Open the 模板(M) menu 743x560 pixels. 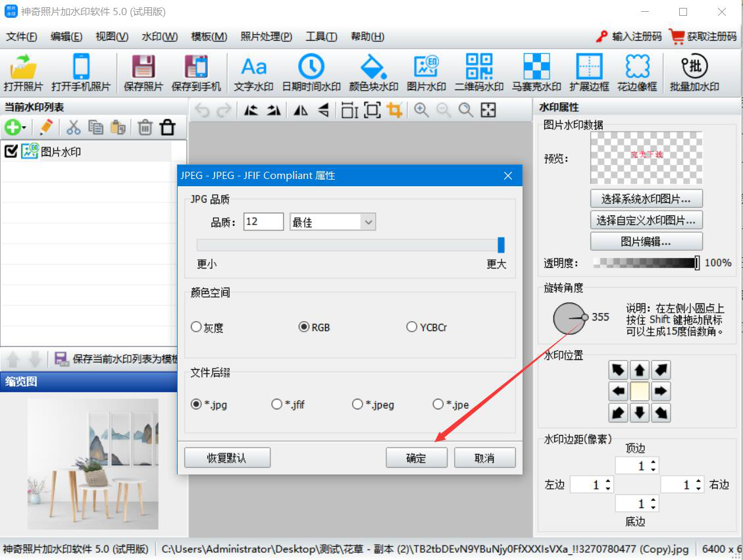click(209, 36)
